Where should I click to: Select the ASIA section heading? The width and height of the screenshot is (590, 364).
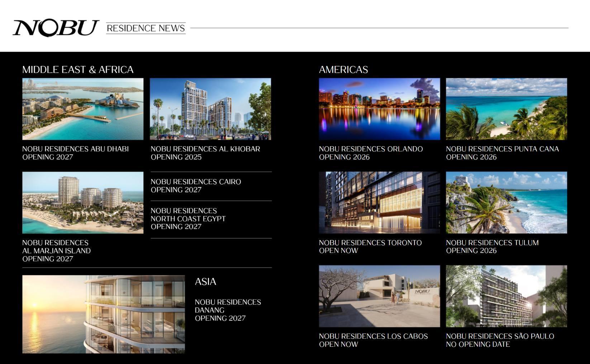pyautogui.click(x=205, y=282)
